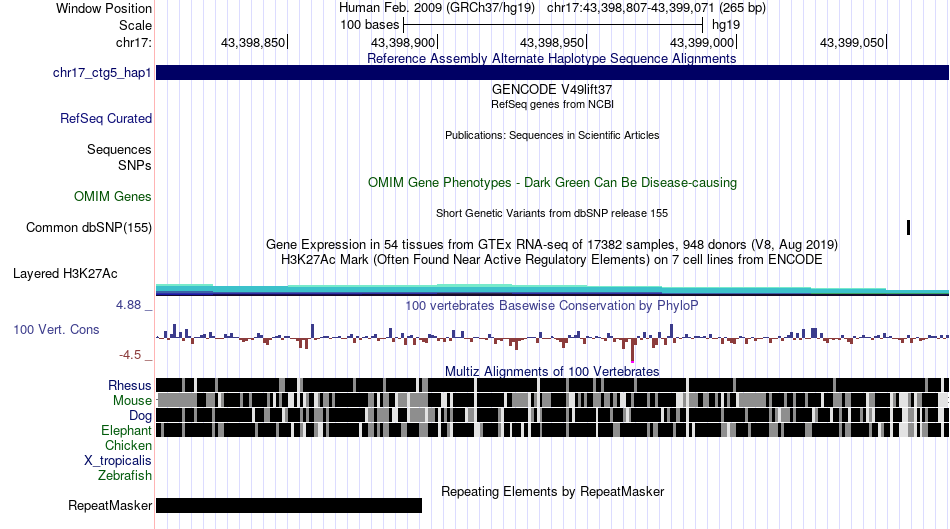This screenshot has width=950, height=529.
Task: Click the Zebrafish alignment row label
Action: pyautogui.click(x=125, y=476)
